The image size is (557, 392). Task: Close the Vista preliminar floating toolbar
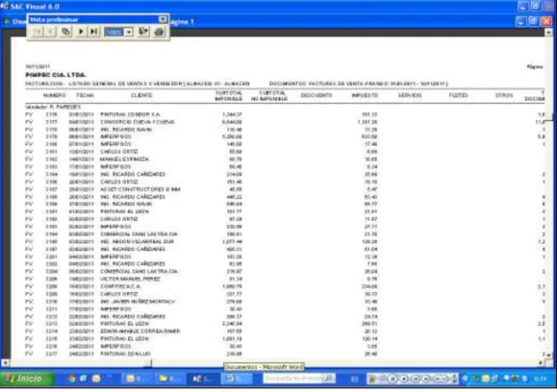click(x=163, y=19)
